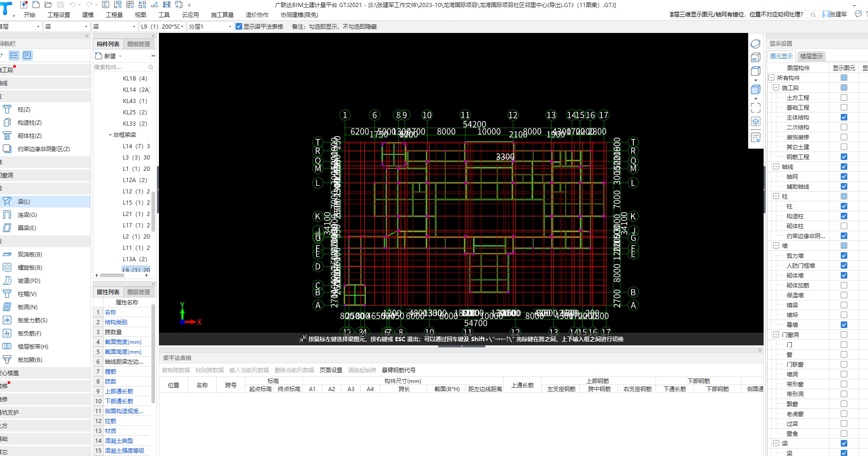
Task: Uncheck display checkbox for 钢筋工程
Action: 844,157
